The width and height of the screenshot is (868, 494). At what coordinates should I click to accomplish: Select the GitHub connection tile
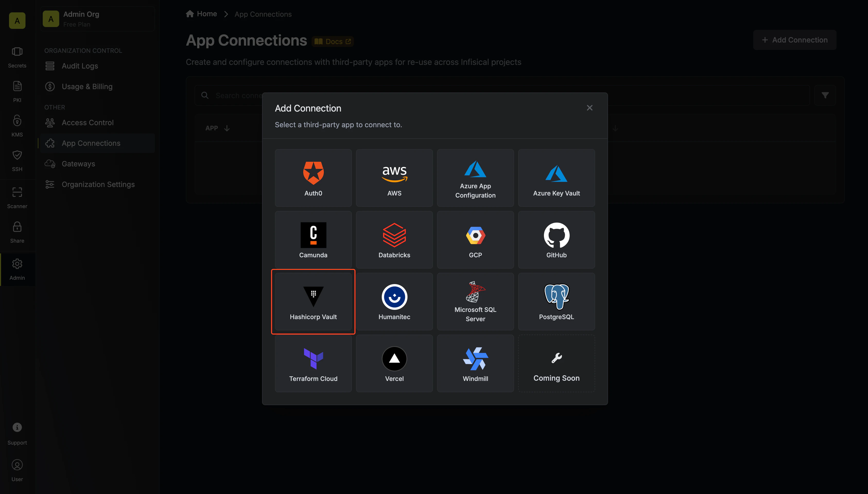coord(557,240)
